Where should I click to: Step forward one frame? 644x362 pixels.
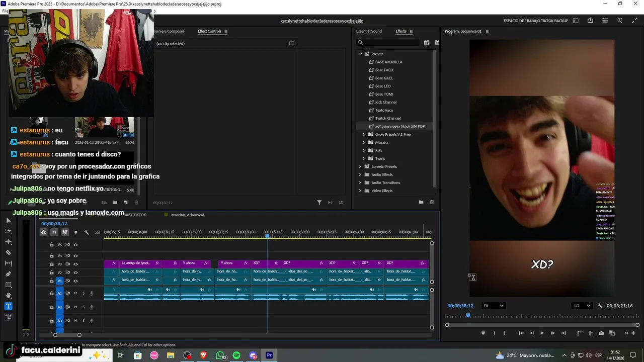tap(552, 333)
